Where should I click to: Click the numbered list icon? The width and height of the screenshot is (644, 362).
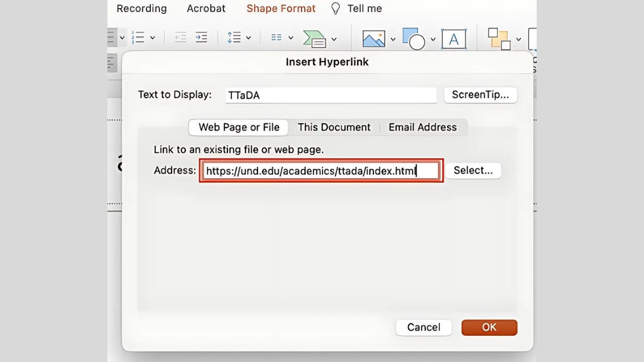click(138, 38)
